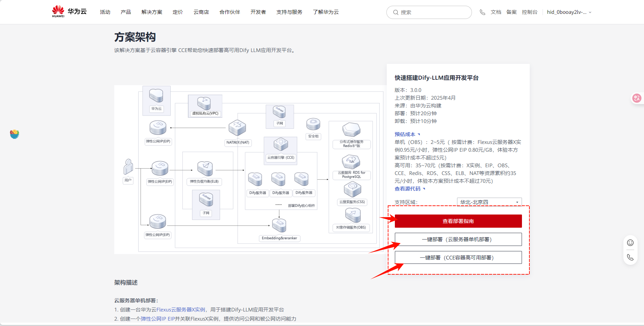Click the 分布式缓存服务 Redis icon
Image resolution: width=644 pixels, height=326 pixels.
pos(351,130)
